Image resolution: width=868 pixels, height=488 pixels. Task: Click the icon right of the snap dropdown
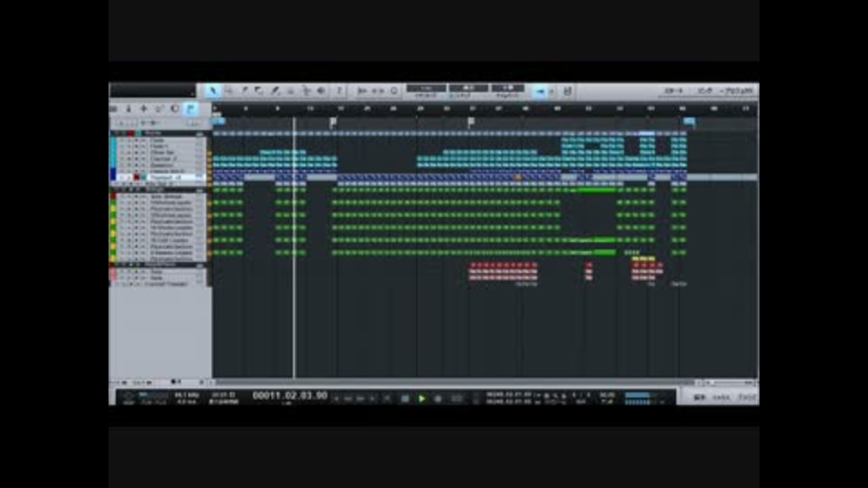click(568, 91)
